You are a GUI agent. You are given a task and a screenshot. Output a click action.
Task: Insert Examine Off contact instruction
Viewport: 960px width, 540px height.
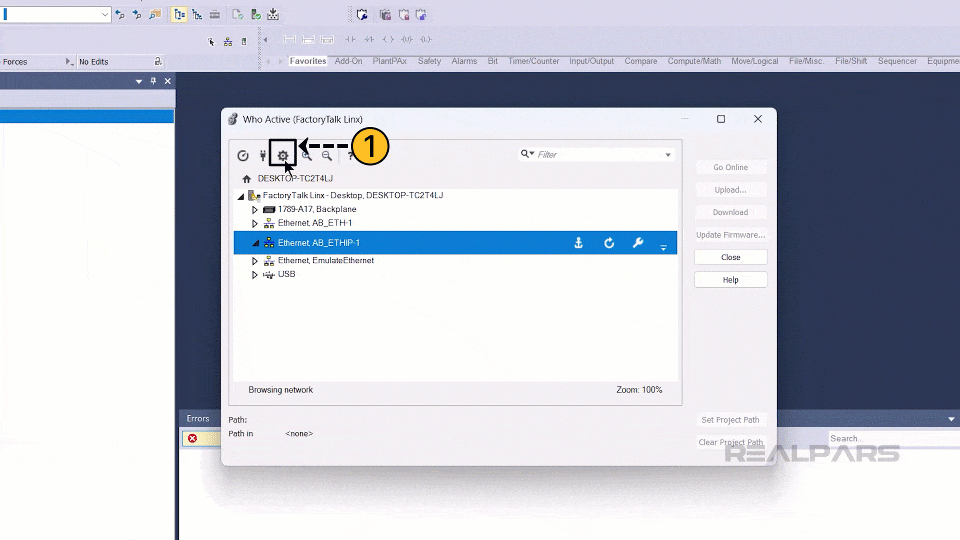[369, 39]
